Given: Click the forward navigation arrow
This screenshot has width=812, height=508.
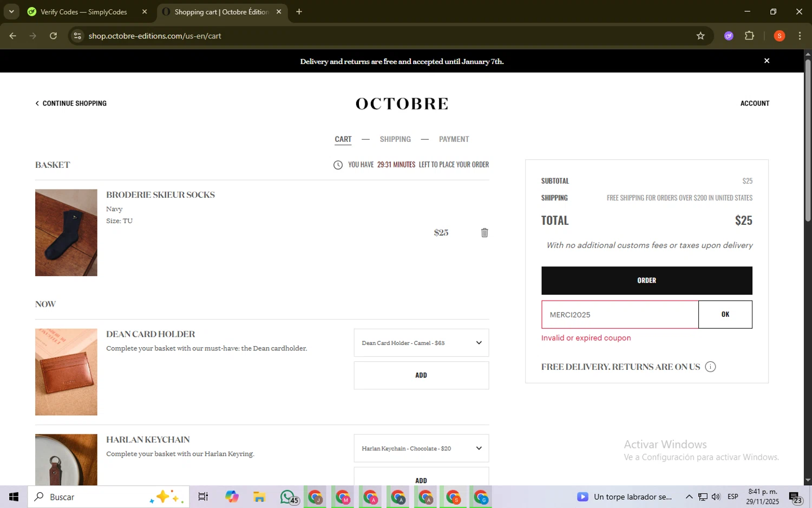Looking at the screenshot, I should point(33,36).
